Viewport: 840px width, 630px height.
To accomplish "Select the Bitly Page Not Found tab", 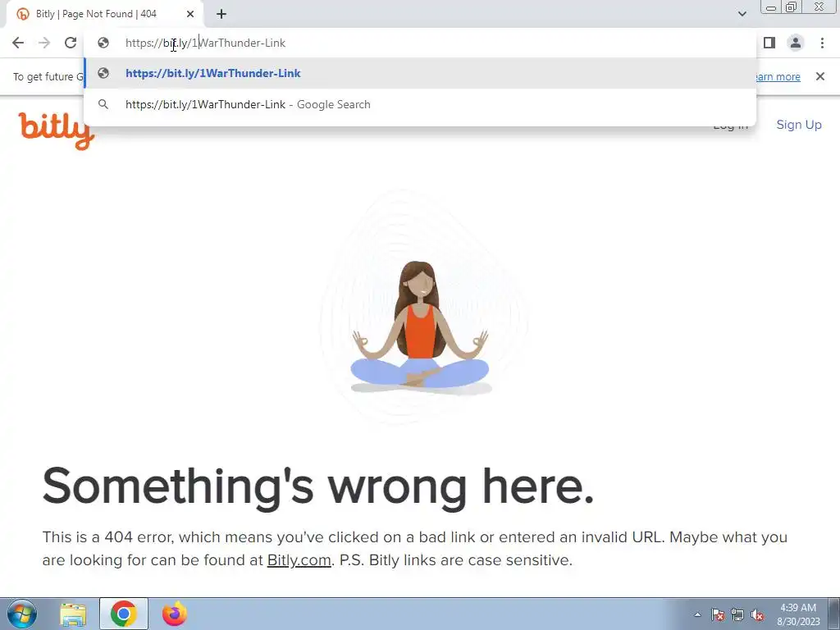I will (x=104, y=14).
